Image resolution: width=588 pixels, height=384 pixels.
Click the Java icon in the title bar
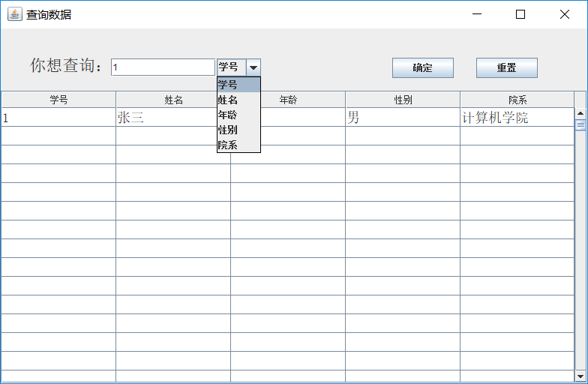click(x=15, y=14)
